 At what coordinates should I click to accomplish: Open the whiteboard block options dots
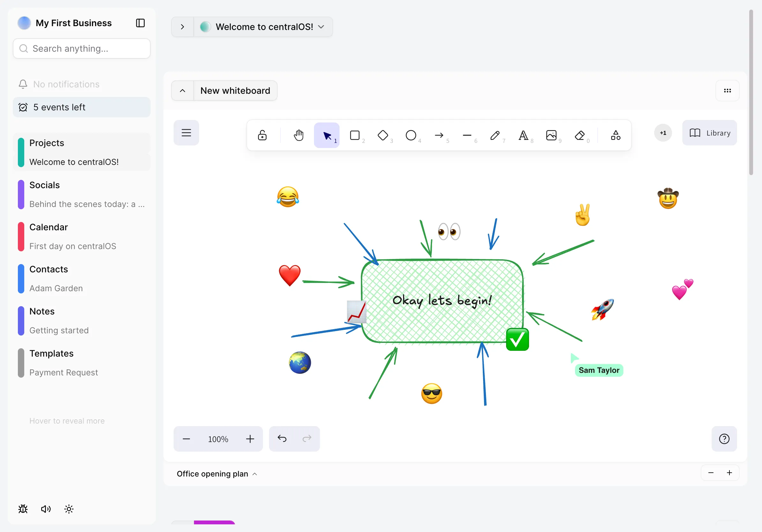pyautogui.click(x=728, y=91)
